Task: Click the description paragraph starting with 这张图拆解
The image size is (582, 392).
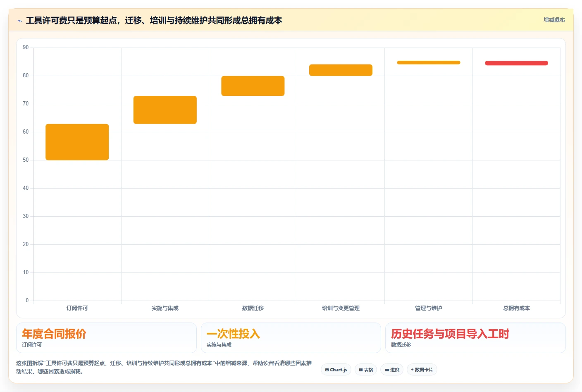Action: pos(164,367)
